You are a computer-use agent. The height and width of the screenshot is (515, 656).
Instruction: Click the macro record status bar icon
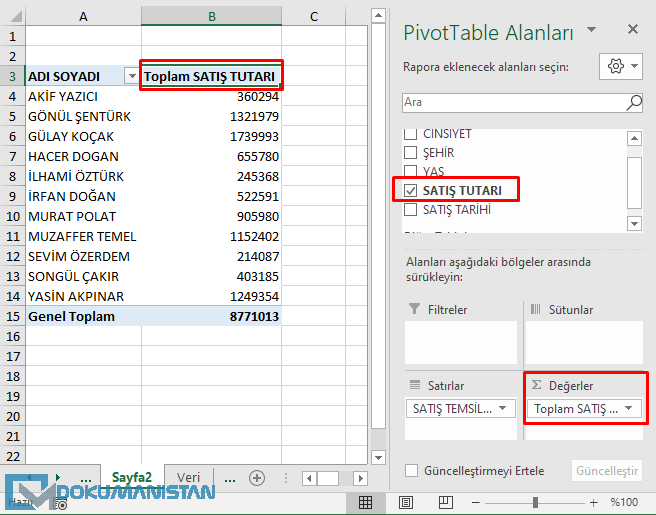(x=62, y=505)
